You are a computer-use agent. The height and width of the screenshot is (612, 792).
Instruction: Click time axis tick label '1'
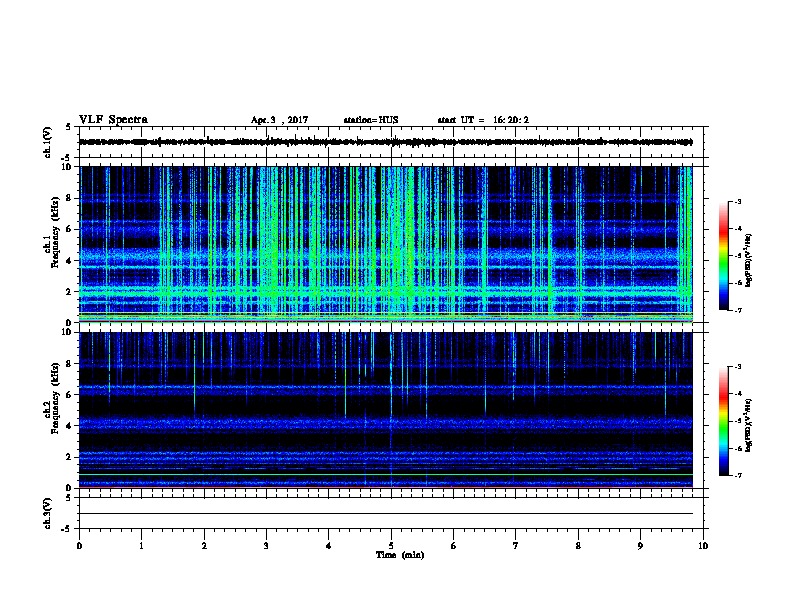pyautogui.click(x=141, y=546)
